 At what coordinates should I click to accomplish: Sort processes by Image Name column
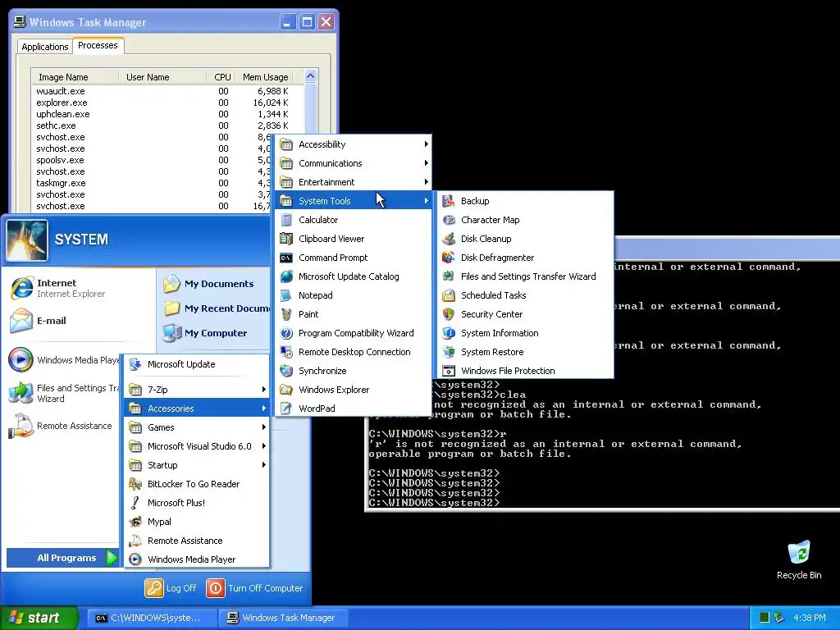[75, 77]
